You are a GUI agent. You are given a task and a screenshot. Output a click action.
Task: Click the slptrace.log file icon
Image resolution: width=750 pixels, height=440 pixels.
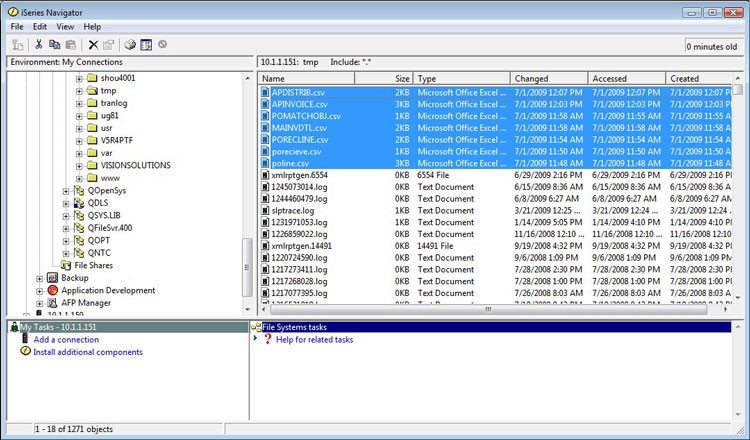(x=265, y=210)
